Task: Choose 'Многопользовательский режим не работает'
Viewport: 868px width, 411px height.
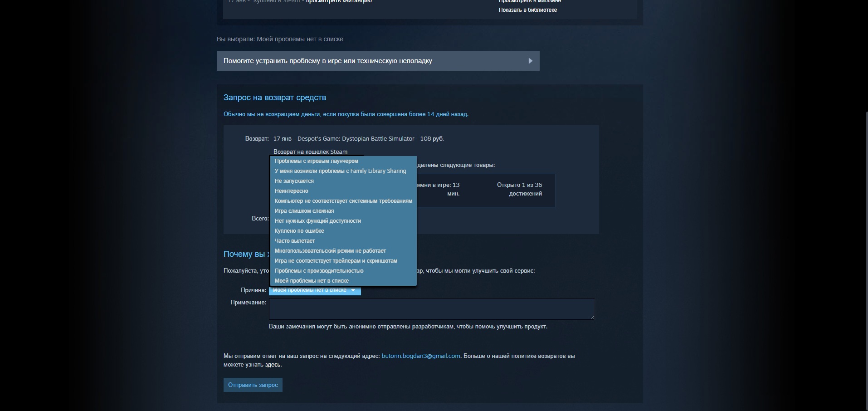Action: point(343,251)
